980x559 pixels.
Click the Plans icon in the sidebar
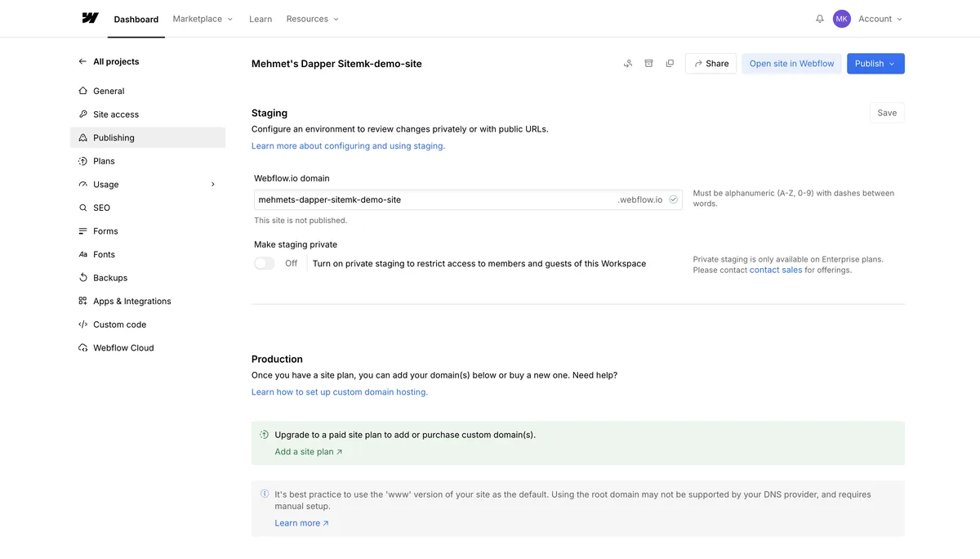82,161
